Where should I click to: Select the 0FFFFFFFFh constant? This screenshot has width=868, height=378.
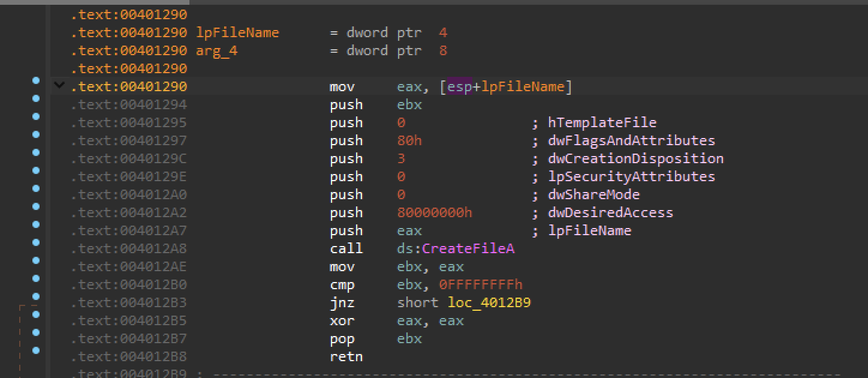click(481, 284)
